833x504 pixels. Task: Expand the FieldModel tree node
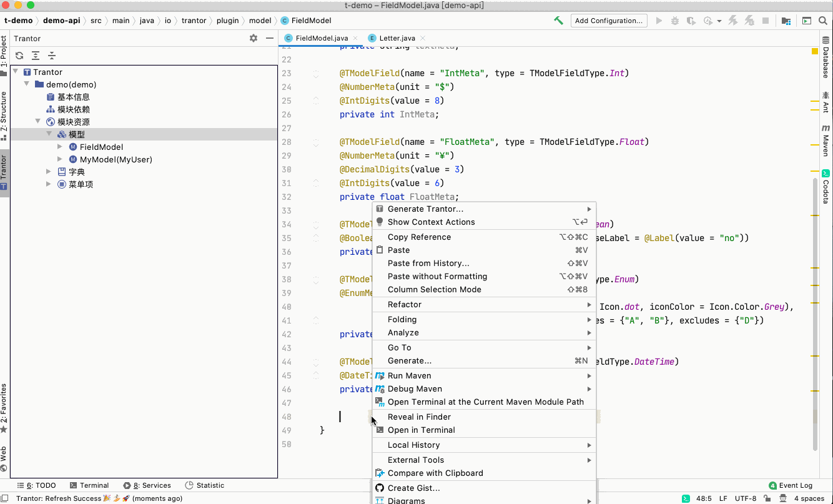point(60,147)
